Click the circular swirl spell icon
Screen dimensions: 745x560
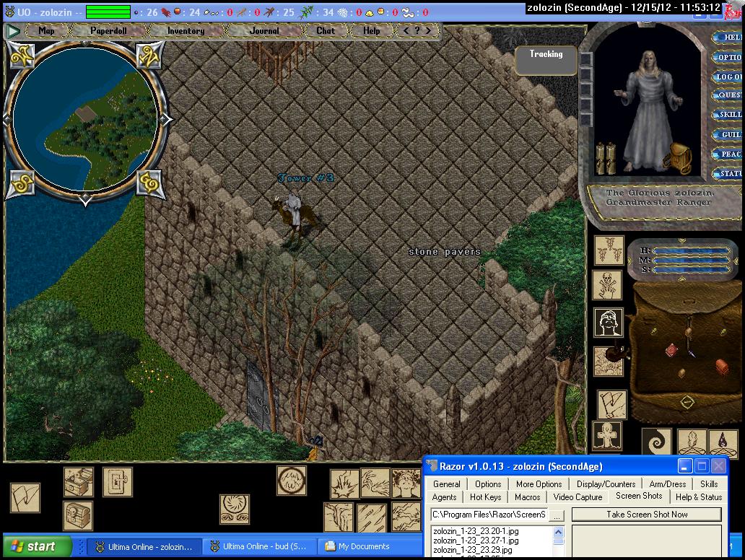point(234,508)
